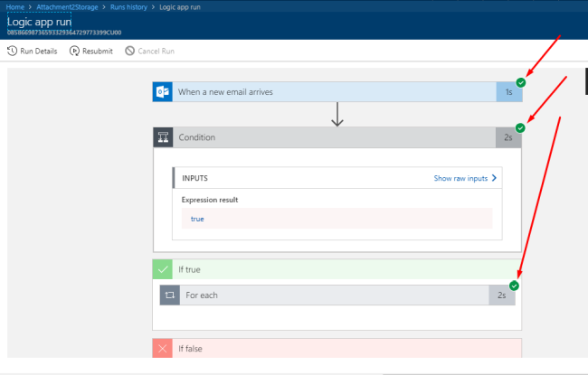Click the Run Details clock icon

point(12,51)
